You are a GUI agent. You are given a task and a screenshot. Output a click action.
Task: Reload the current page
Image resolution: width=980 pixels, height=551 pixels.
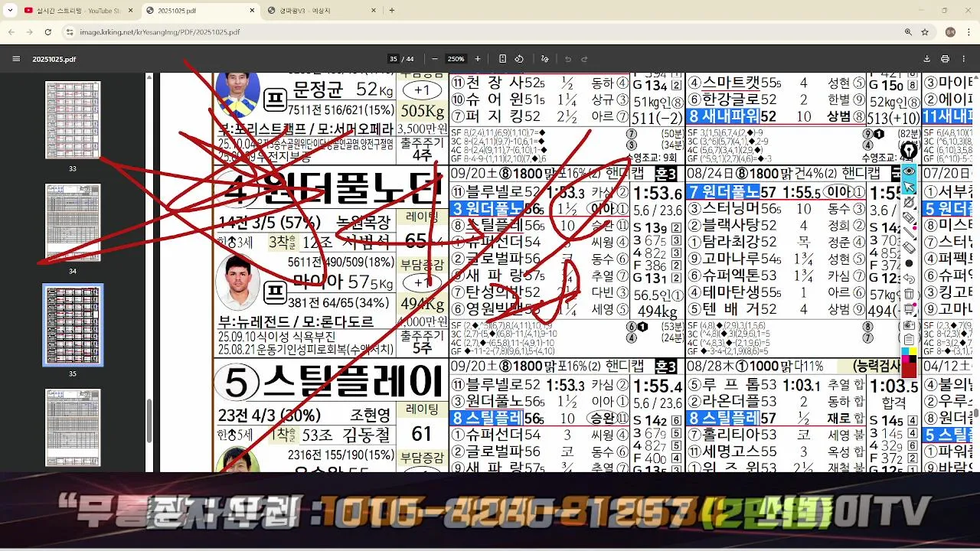pos(47,32)
